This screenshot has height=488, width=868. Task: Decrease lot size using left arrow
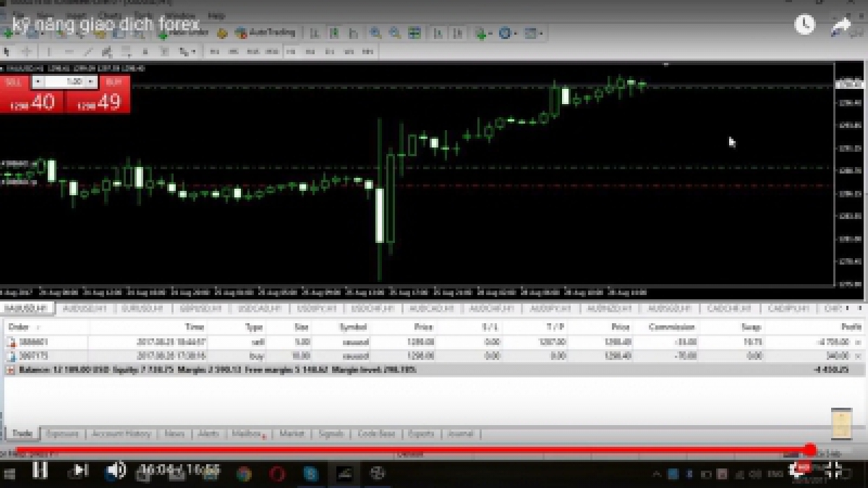click(38, 82)
